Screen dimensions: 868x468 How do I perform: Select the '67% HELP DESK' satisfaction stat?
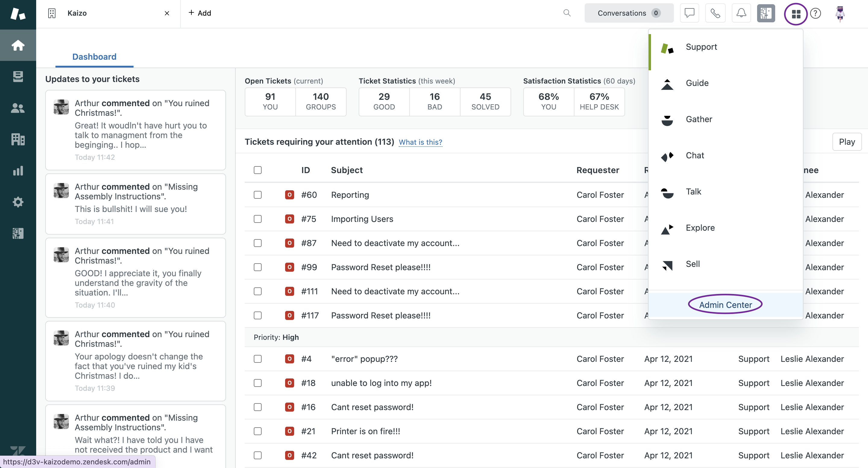coord(599,102)
